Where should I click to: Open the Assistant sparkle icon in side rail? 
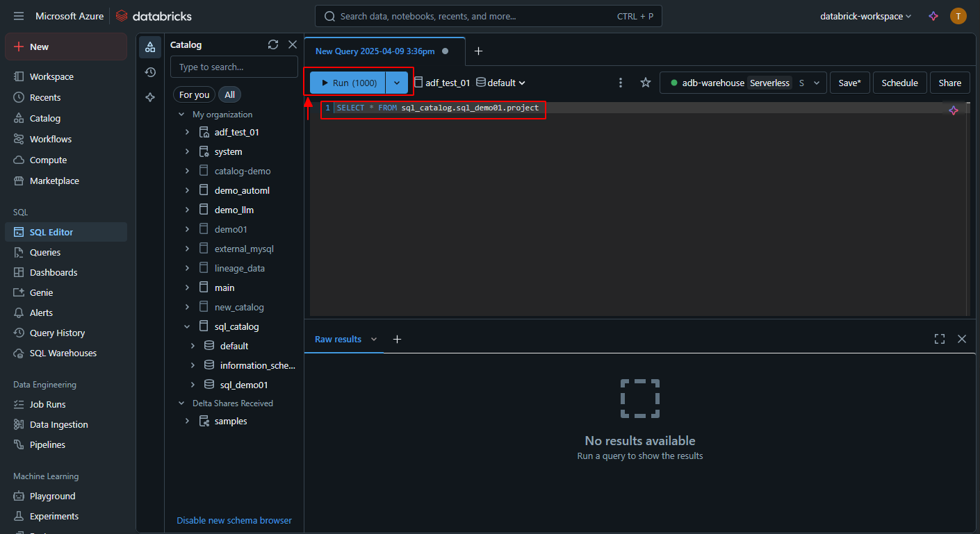point(150,97)
